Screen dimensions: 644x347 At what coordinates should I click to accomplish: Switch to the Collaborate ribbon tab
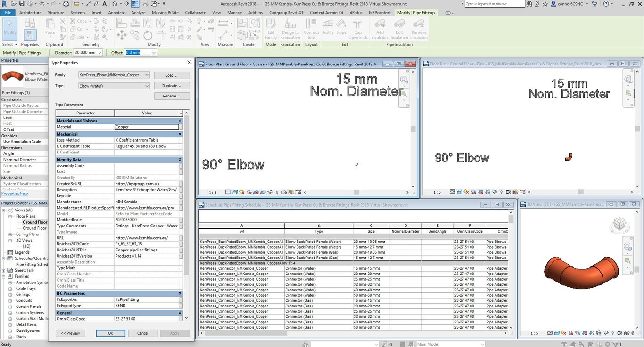[x=195, y=13]
